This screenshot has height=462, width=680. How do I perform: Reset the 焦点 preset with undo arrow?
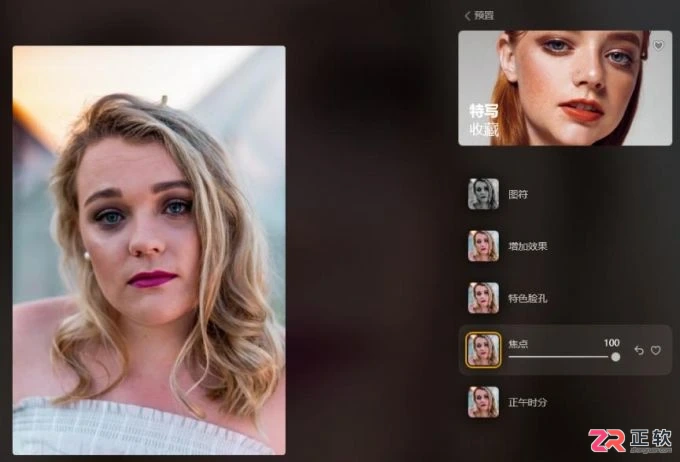tap(639, 350)
